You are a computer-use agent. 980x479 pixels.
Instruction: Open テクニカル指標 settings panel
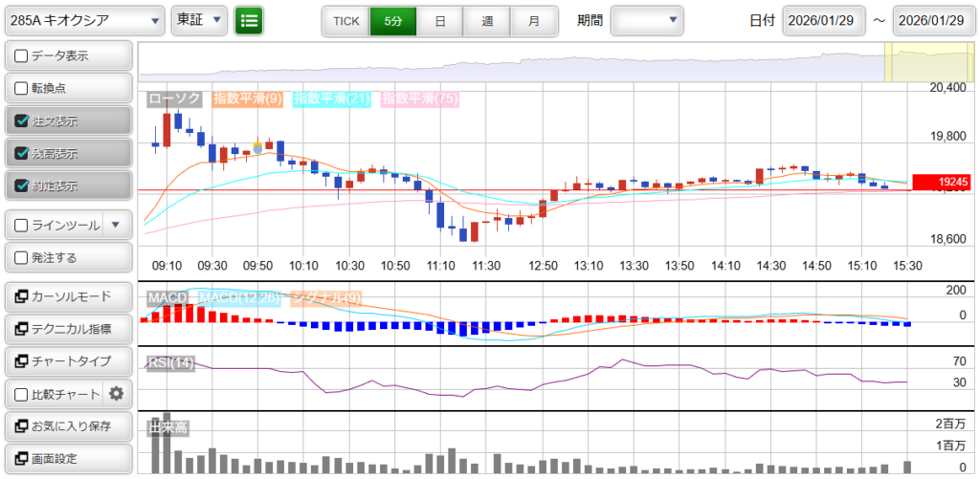click(67, 329)
